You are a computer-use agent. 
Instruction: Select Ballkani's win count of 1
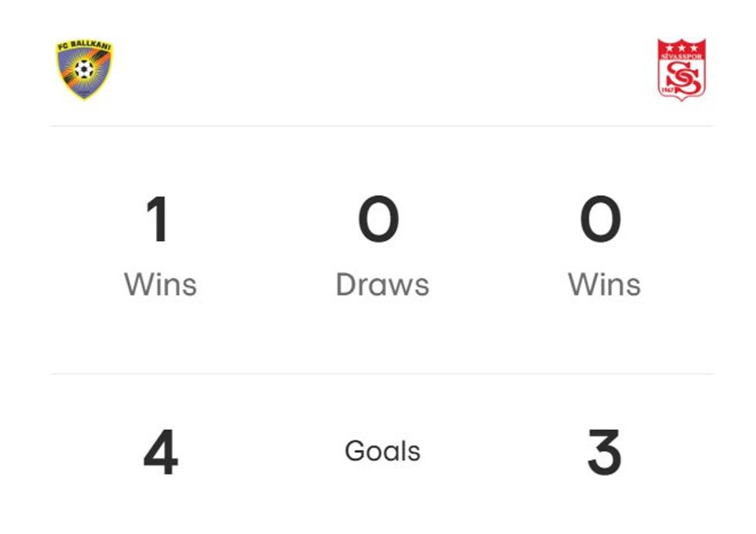point(157,220)
